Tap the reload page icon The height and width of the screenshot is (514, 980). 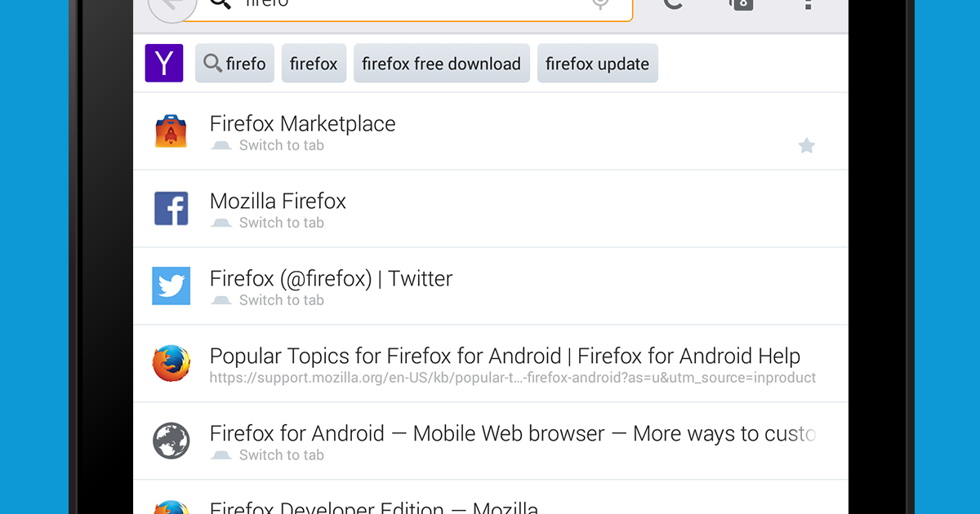tap(673, 4)
